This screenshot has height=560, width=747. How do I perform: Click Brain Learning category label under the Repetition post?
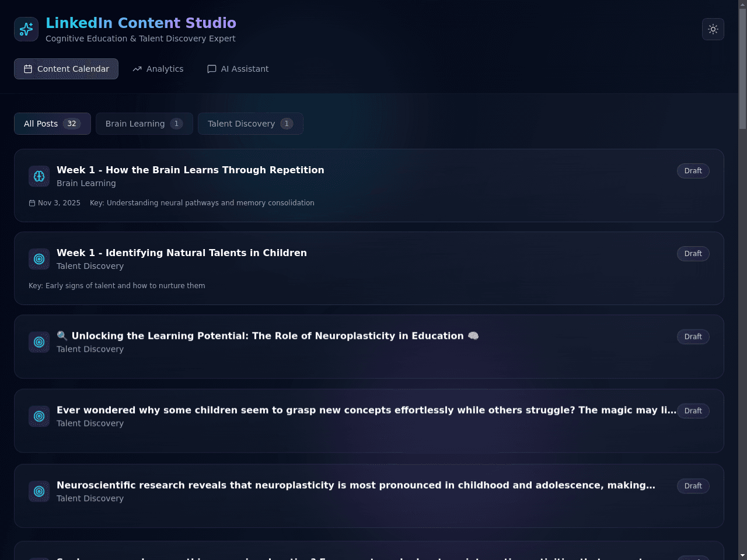pos(86,183)
